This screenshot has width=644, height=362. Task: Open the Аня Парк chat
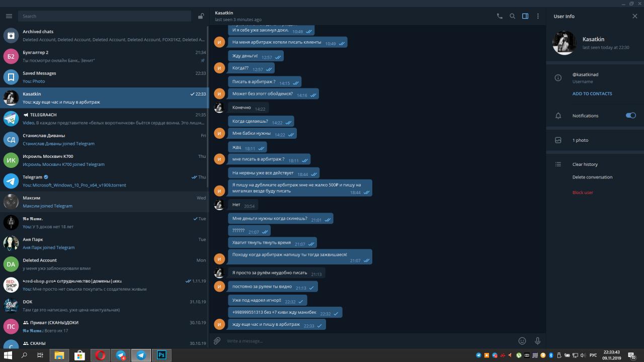tap(104, 243)
